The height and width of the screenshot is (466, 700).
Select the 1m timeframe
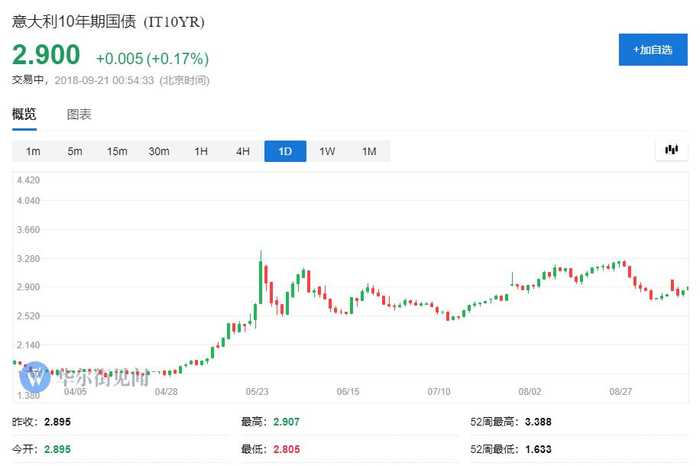point(33,151)
